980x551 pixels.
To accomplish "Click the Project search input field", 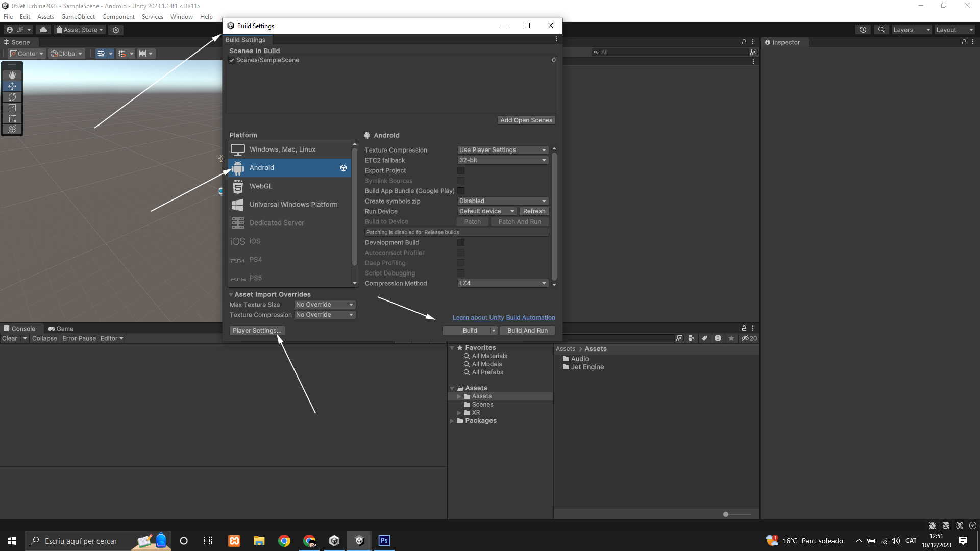I will (618, 338).
